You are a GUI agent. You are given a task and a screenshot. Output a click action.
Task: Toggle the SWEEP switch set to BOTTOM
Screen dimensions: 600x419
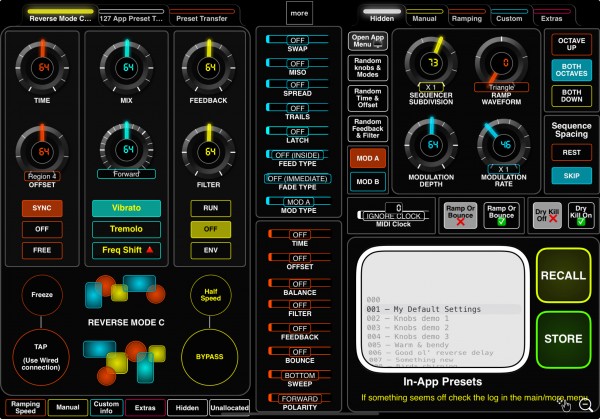coord(300,375)
